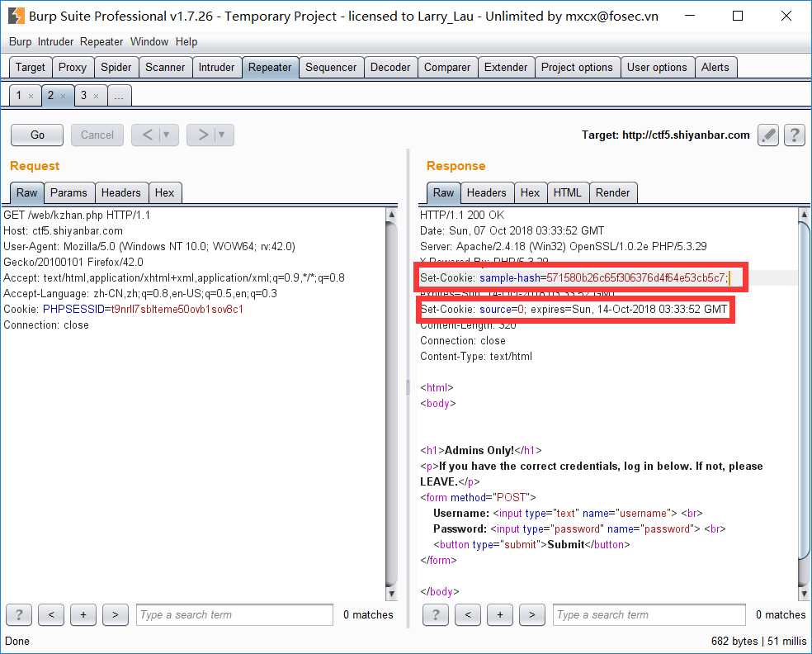Close Repeater tab 3 with its x
812x654 pixels.
click(x=96, y=96)
